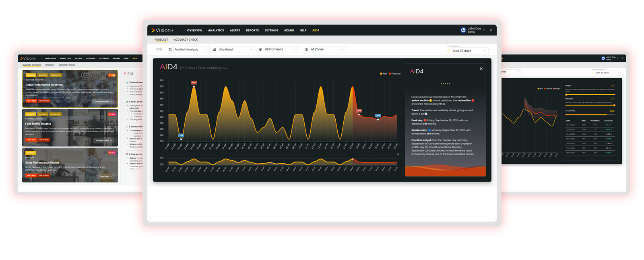Image resolution: width=644 pixels, height=260 pixels.
Task: Open the Analytics menu in center header
Action: (x=216, y=31)
